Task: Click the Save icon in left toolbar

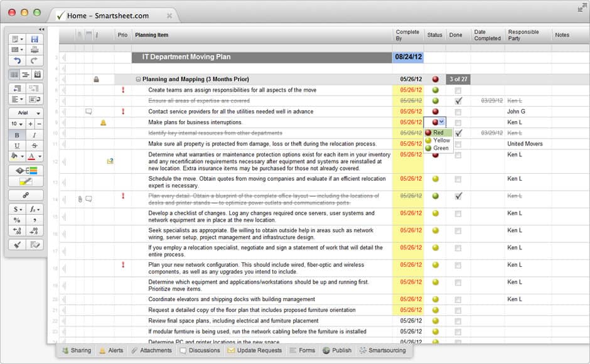Action: point(35,39)
